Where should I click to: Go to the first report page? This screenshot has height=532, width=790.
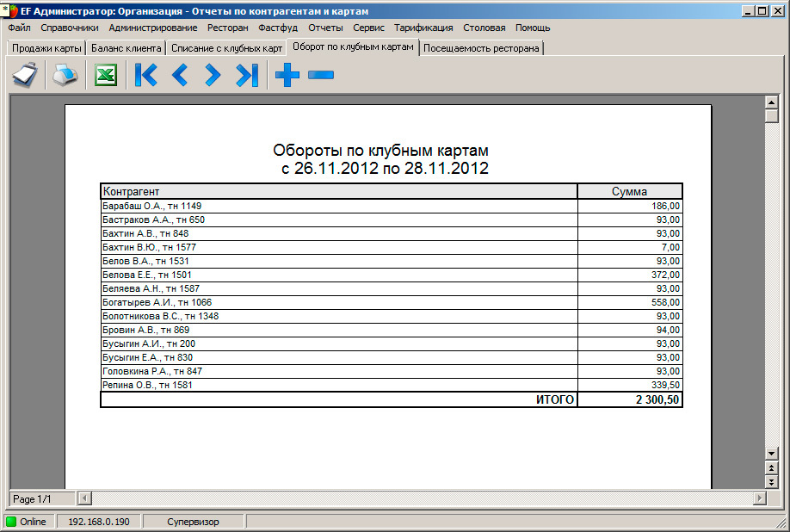146,75
